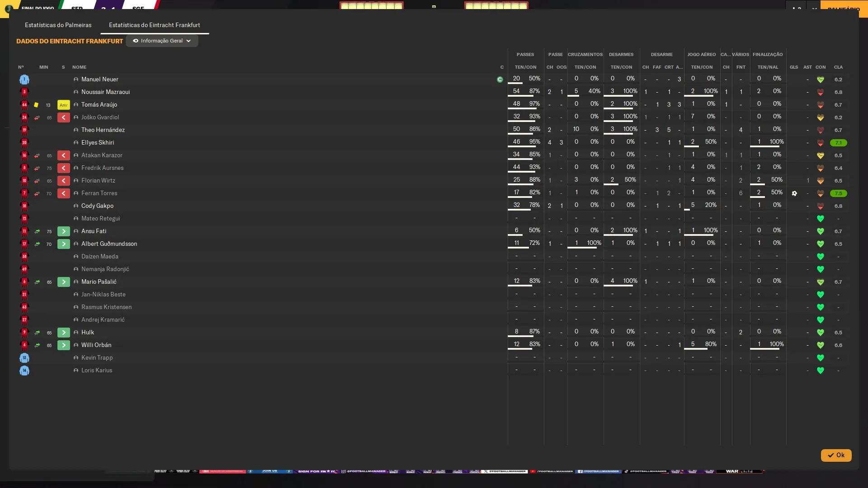This screenshot has height=488, width=868.
Task: Click the goal ball icon for Ferran Torres
Action: coord(794,193)
